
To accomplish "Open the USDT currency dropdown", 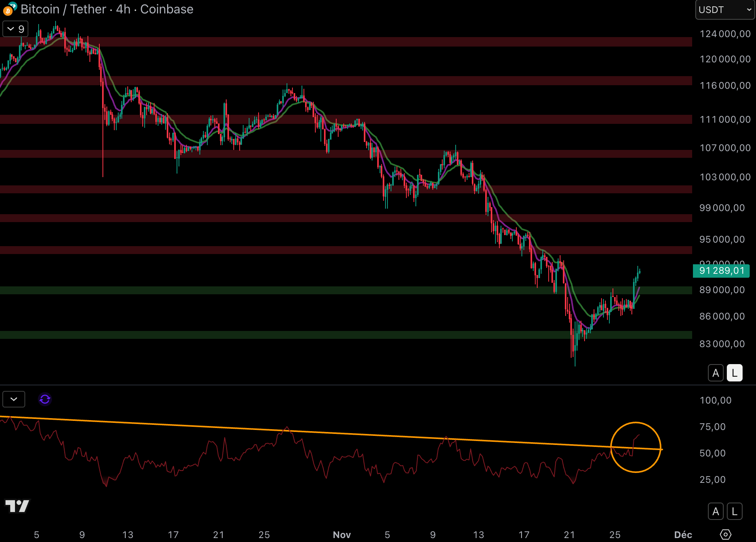I will click(724, 10).
